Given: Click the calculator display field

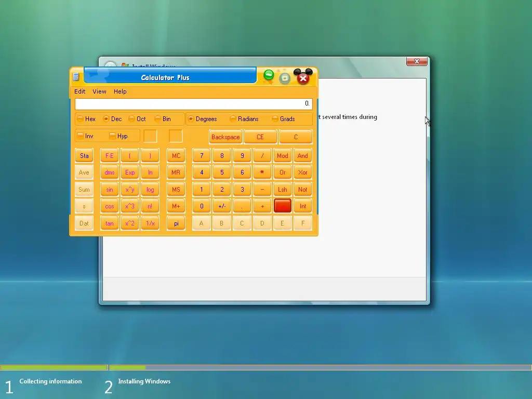Looking at the screenshot, I should (193, 104).
